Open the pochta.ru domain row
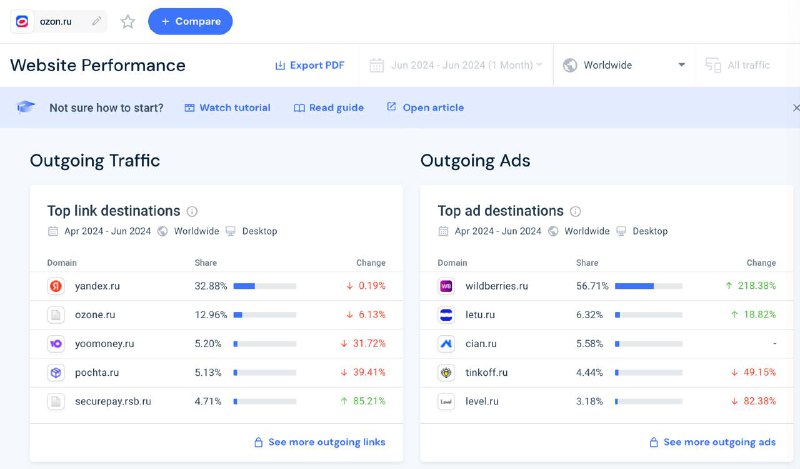Image resolution: width=800 pixels, height=469 pixels. (x=216, y=373)
